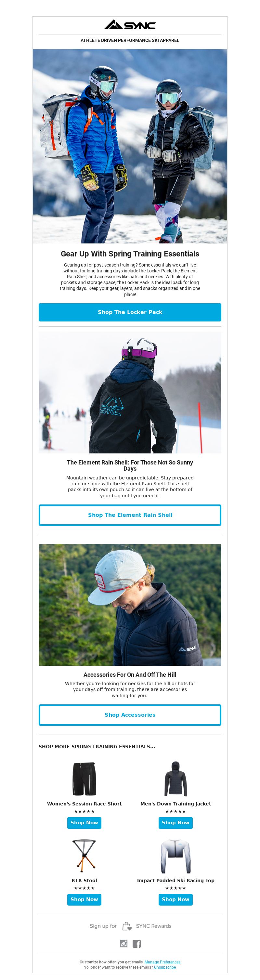Open the Instagram icon in footer
Screen dimensions: 260x980
tap(123, 943)
